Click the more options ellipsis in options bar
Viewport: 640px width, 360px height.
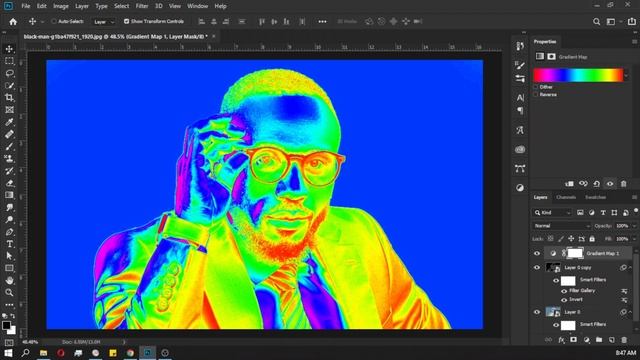322,22
